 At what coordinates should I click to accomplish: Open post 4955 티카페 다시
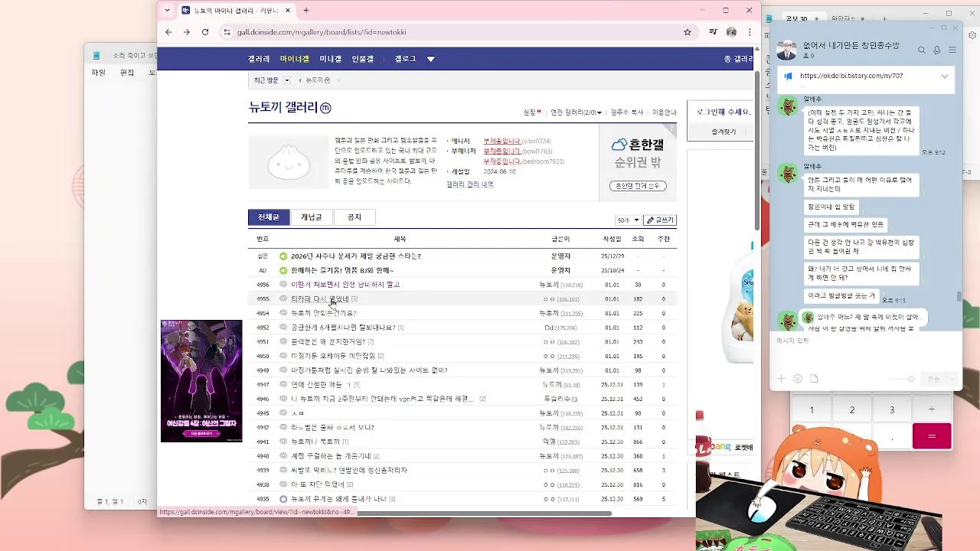click(320, 299)
